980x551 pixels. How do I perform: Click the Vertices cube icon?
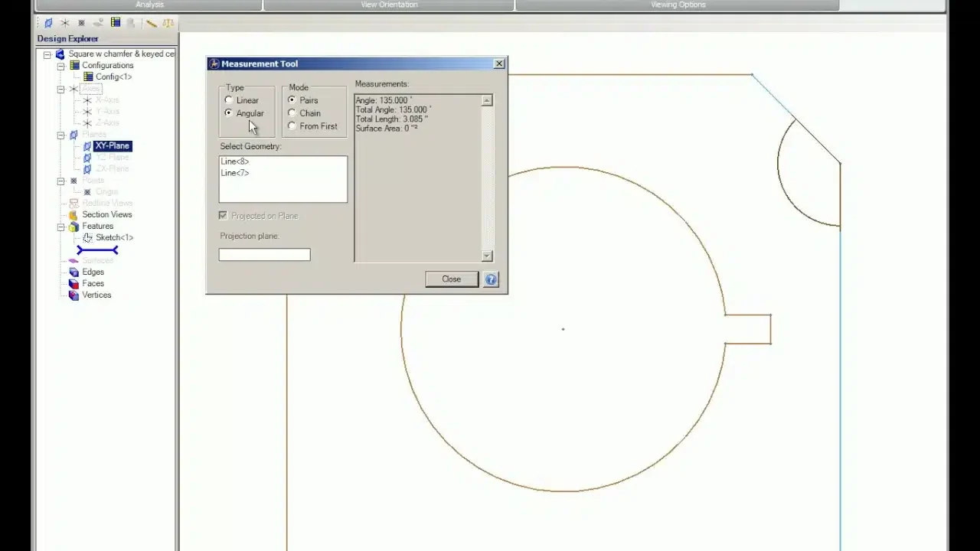pos(73,295)
